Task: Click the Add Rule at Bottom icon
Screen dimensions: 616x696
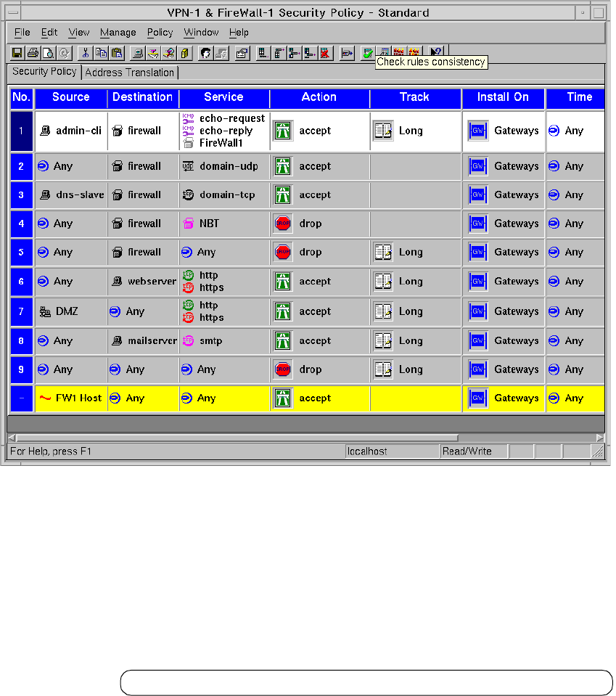Action: coord(263,53)
